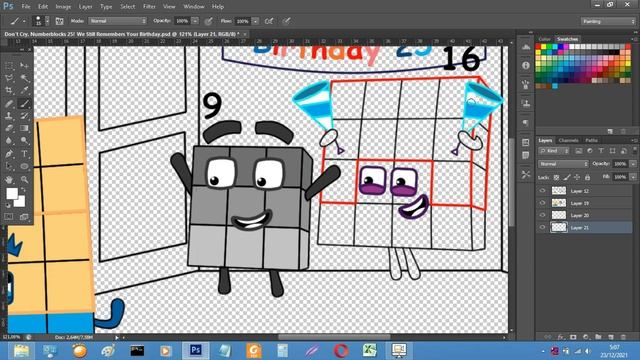Select the Clone Stamp tool
The height and width of the screenshot is (360, 640).
(x=9, y=116)
